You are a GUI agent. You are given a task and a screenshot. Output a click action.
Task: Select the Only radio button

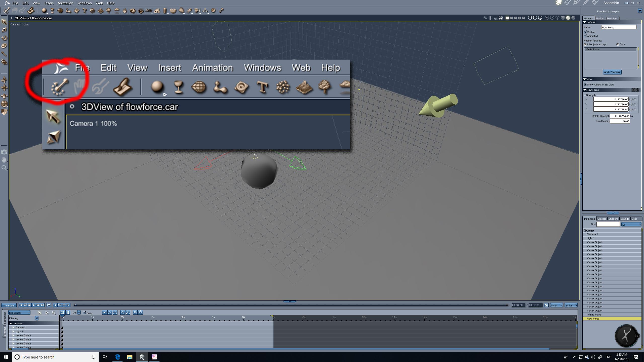618,44
